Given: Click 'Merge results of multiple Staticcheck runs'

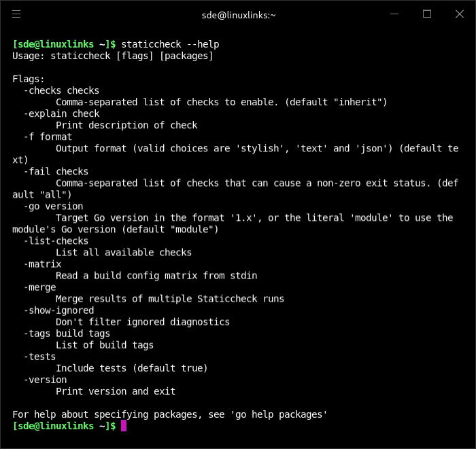Looking at the screenshot, I should pos(170,299).
